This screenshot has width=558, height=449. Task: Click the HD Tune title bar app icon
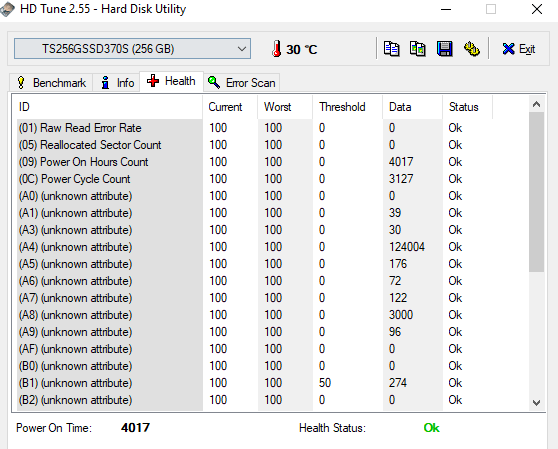[x=7, y=9]
